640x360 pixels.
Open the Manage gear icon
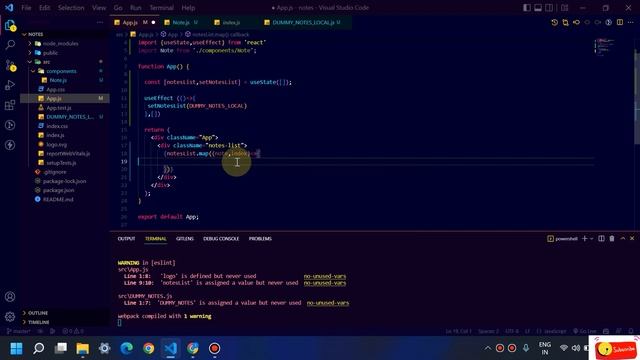[x=10, y=316]
